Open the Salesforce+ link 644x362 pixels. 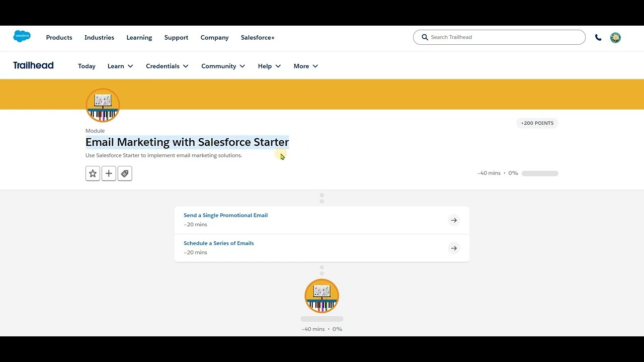(x=258, y=37)
